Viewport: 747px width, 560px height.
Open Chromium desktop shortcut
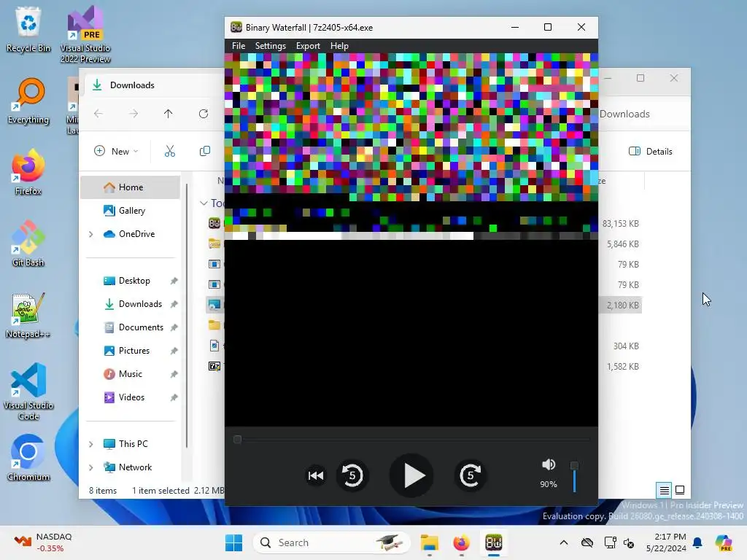click(28, 458)
